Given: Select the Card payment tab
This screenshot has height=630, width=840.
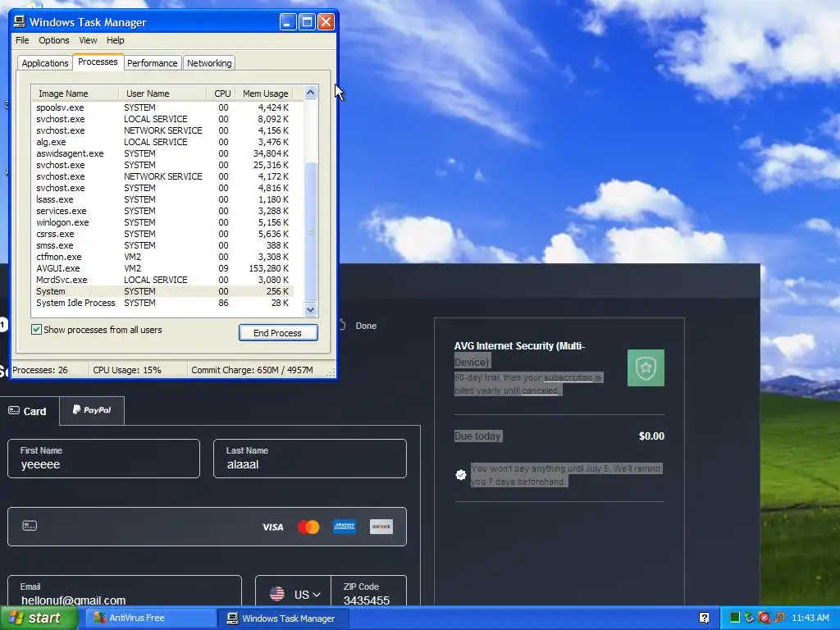Looking at the screenshot, I should click(28, 411).
